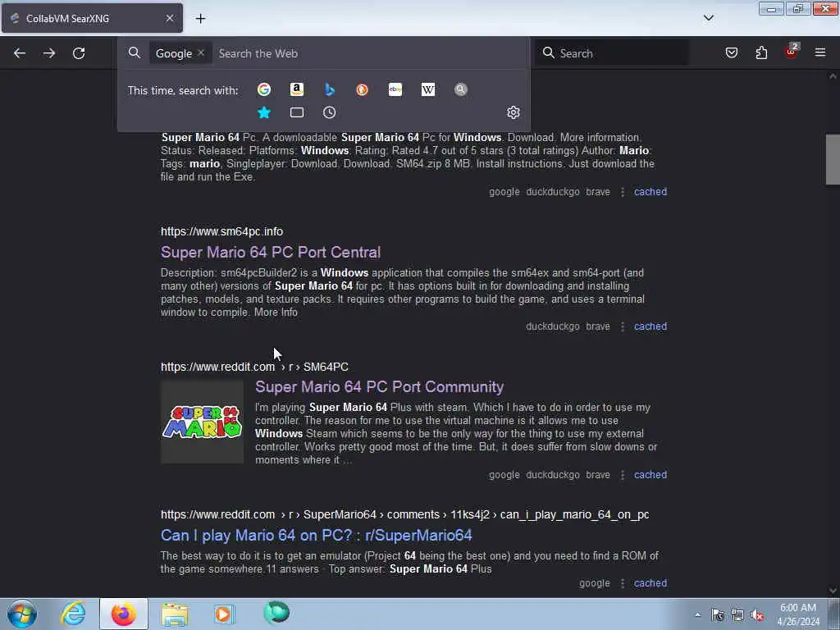Open Firefox taskbar button
The height and width of the screenshot is (630, 840).
coord(124,614)
